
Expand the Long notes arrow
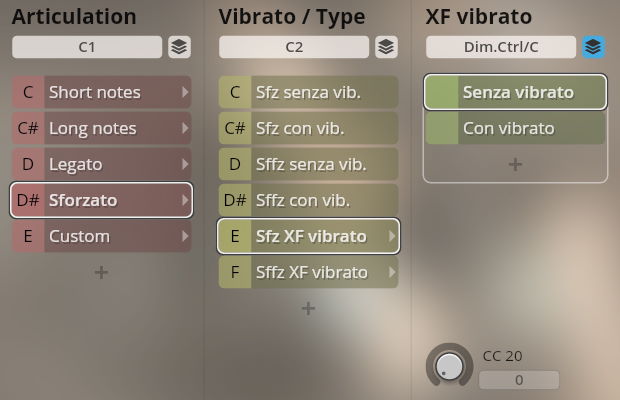click(x=185, y=128)
